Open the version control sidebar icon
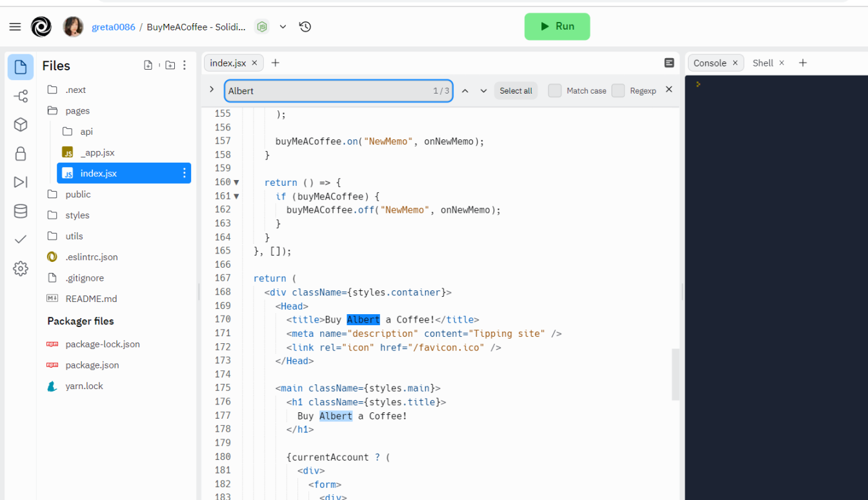Image resolution: width=868 pixels, height=500 pixels. pyautogui.click(x=21, y=97)
